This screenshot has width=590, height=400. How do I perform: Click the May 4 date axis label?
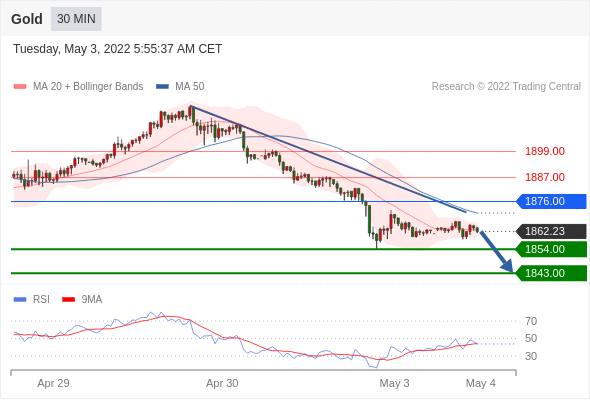click(481, 383)
